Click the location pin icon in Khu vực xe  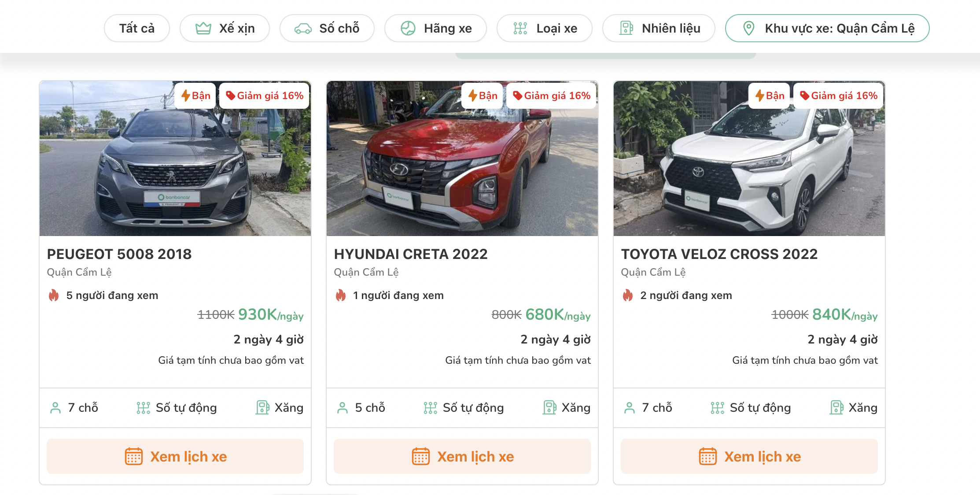pyautogui.click(x=748, y=28)
